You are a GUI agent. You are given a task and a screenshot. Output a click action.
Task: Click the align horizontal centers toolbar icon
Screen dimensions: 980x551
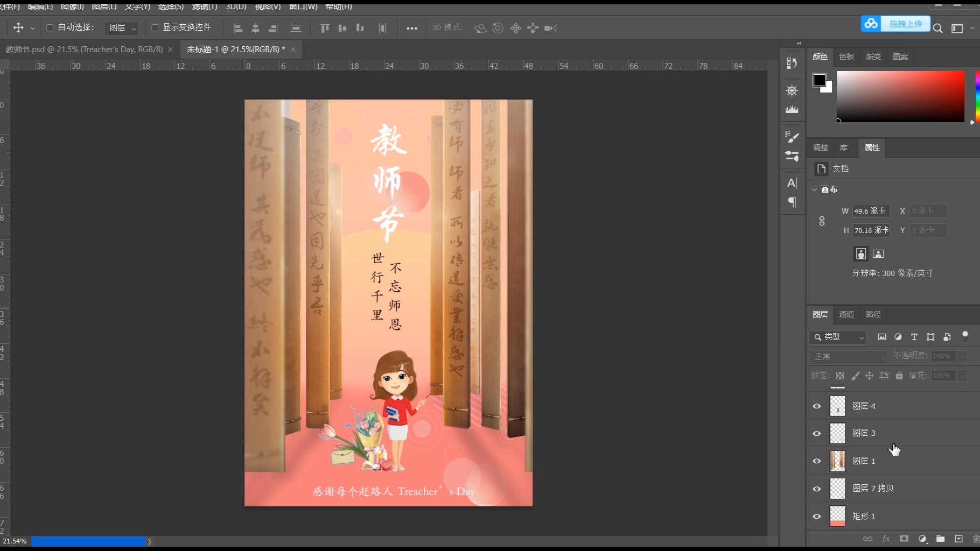255,28
